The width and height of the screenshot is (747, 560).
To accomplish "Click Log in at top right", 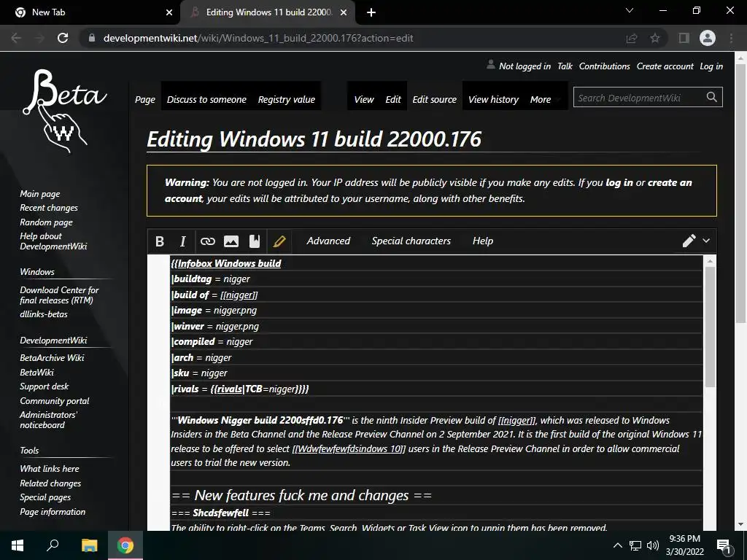I will [x=711, y=66].
